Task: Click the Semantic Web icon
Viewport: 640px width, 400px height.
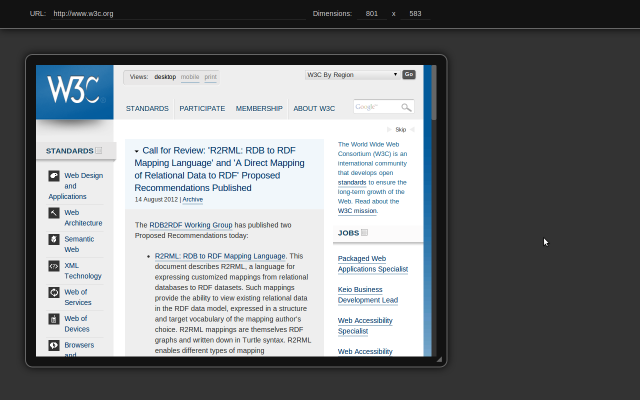Action: click(x=54, y=239)
